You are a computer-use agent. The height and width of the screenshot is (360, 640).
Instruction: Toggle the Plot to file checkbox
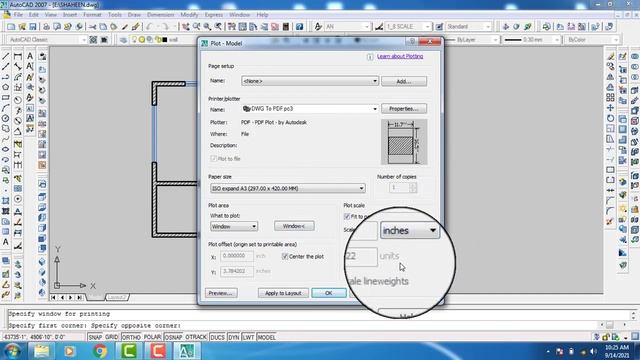click(x=213, y=158)
